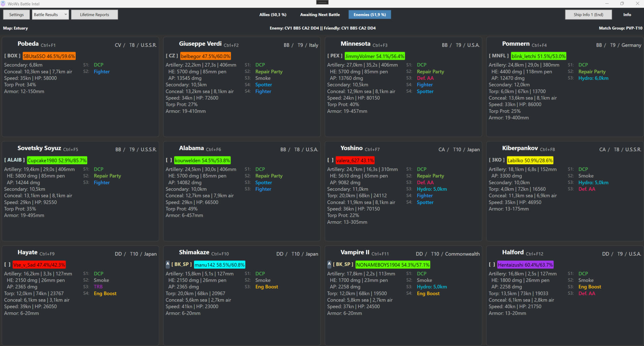
Task: Select the Halford ship name
Action: [513, 252]
